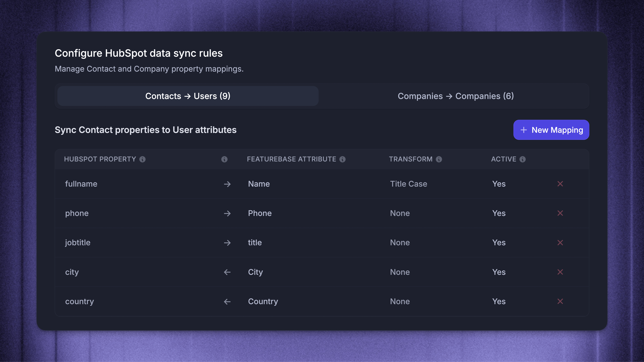Click the Configure HubSpot data sync rules heading

click(x=139, y=53)
